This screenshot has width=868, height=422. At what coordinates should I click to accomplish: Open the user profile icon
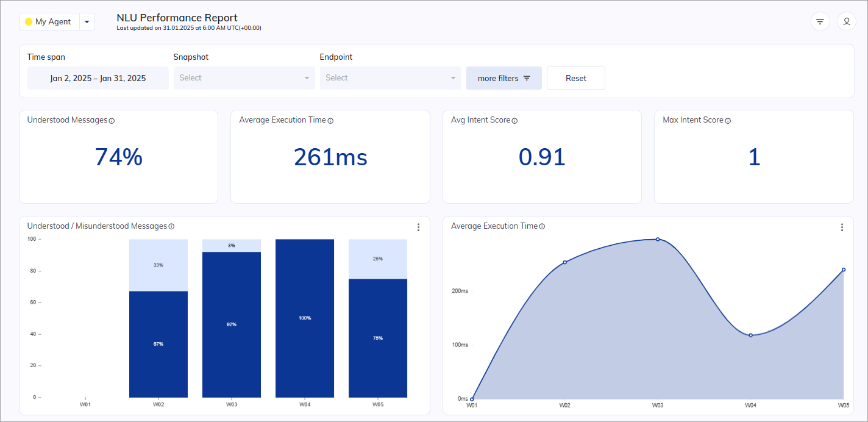pyautogui.click(x=846, y=22)
